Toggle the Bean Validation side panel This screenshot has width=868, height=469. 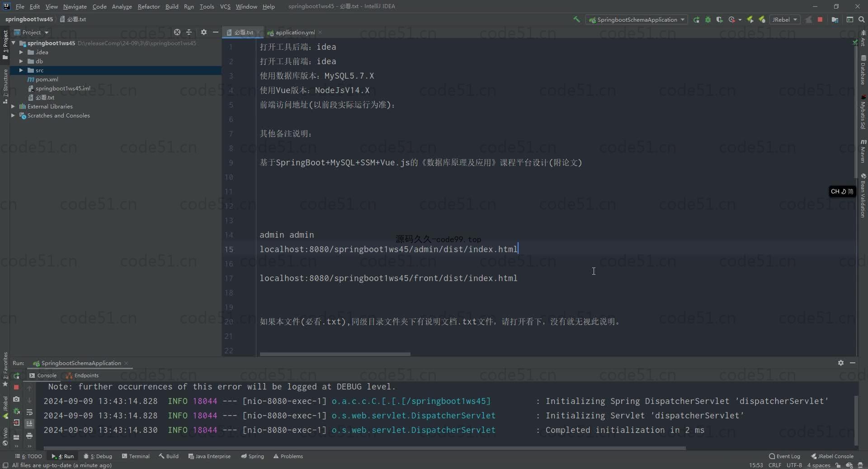click(x=863, y=195)
